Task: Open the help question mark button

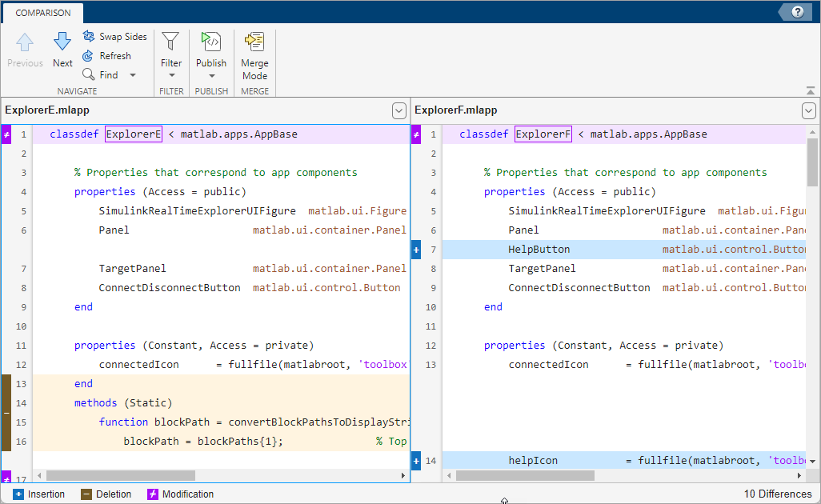Action: [x=797, y=12]
